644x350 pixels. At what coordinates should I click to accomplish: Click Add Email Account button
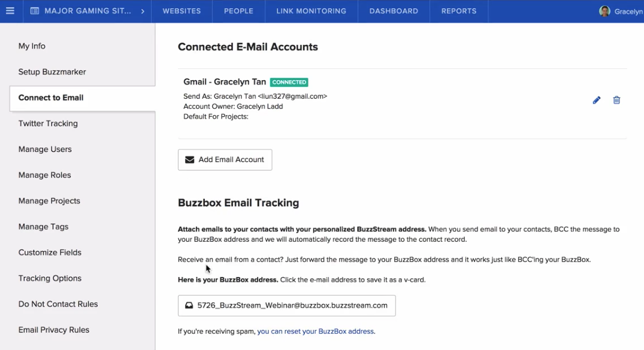[225, 160]
